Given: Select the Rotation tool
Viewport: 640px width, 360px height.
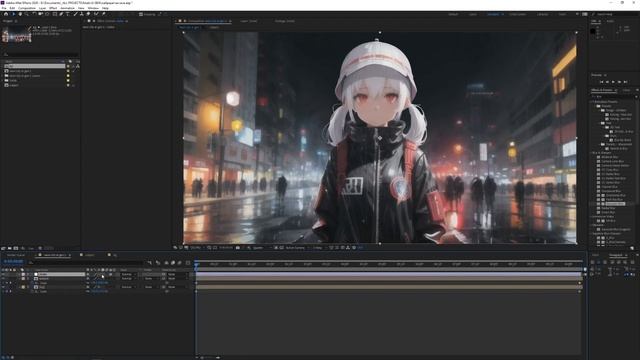Looking at the screenshot, I should point(34,14).
